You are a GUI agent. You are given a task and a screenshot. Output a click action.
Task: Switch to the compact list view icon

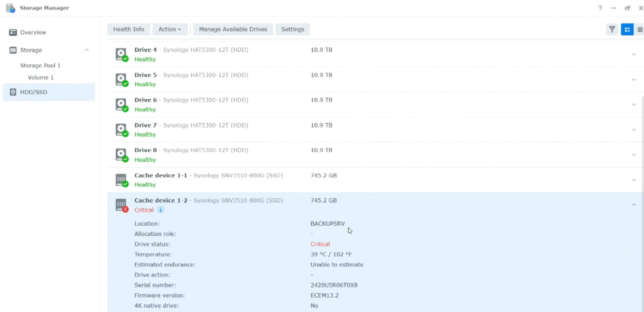point(640,30)
